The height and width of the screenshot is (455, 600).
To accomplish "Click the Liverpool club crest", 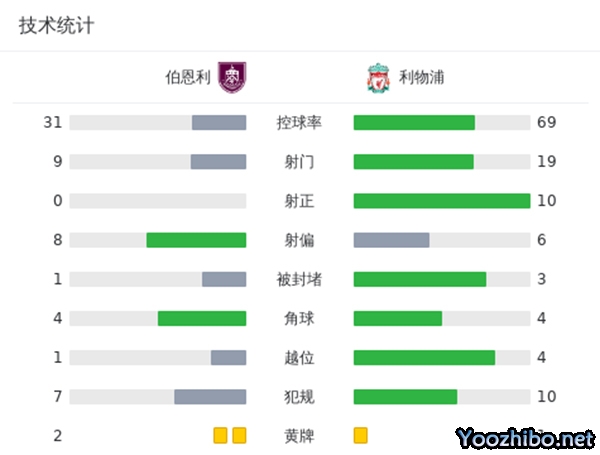I will pyautogui.click(x=378, y=77).
